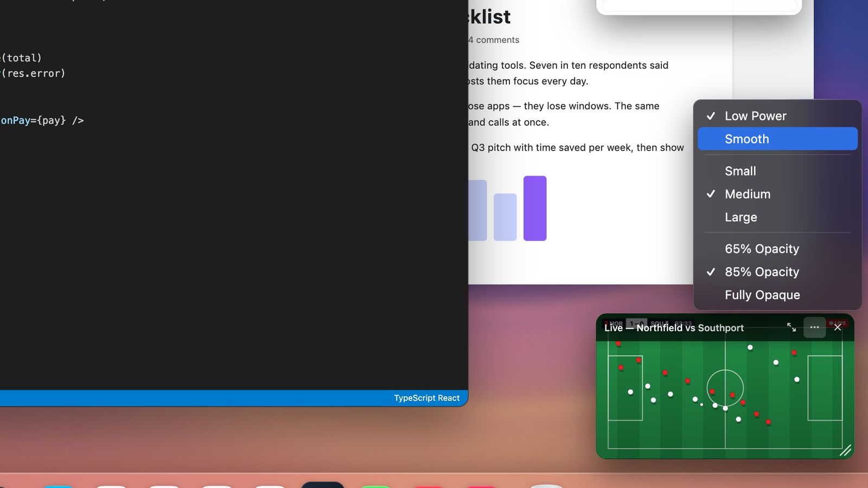This screenshot has width=868, height=488.
Task: Open the three-dot options of the match player
Action: (814, 328)
